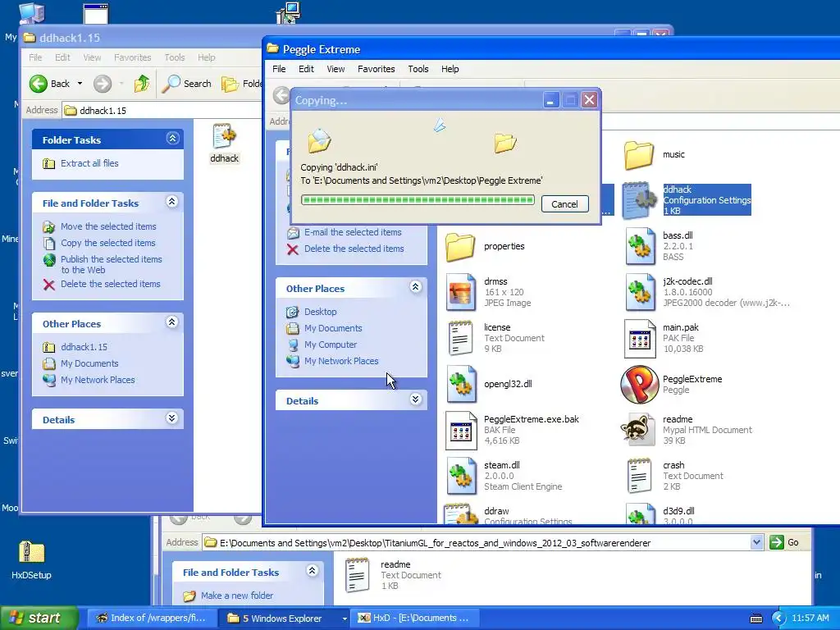Open readme Mypal HTML document icon
The image size is (840, 630).
point(638,430)
